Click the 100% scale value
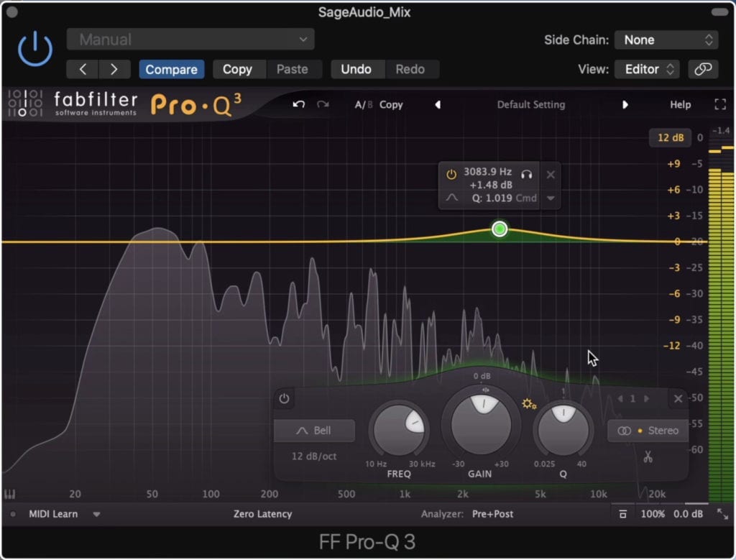This screenshot has width=736, height=560. pyautogui.click(x=653, y=514)
